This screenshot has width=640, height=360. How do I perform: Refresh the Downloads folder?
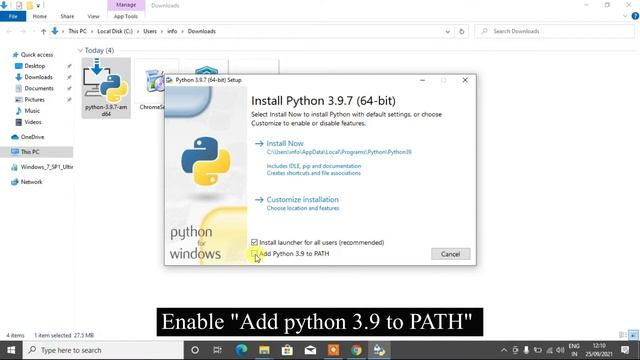pyautogui.click(x=462, y=31)
